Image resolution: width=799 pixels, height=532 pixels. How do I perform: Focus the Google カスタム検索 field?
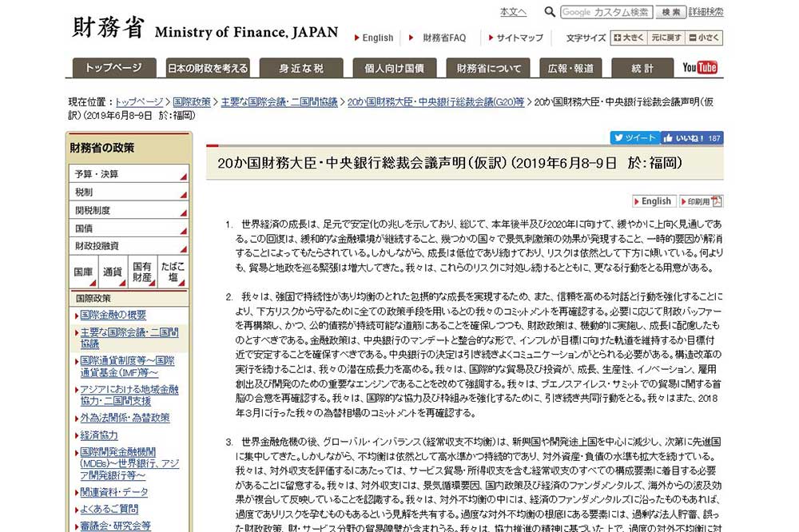(x=606, y=12)
